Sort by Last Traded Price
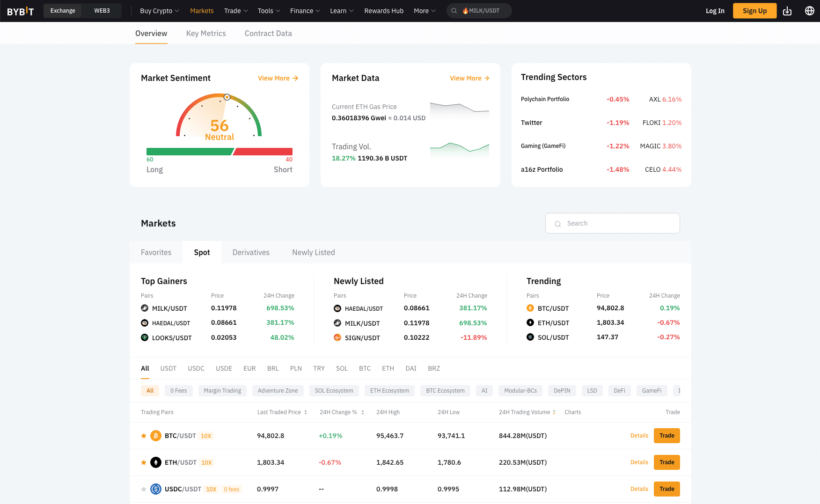The height and width of the screenshot is (504, 820). click(x=282, y=412)
